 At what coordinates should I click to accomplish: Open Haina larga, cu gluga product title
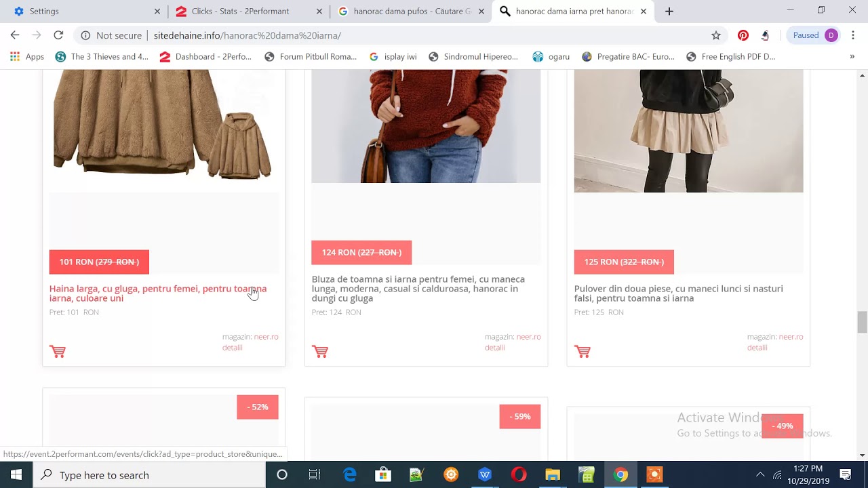click(158, 293)
